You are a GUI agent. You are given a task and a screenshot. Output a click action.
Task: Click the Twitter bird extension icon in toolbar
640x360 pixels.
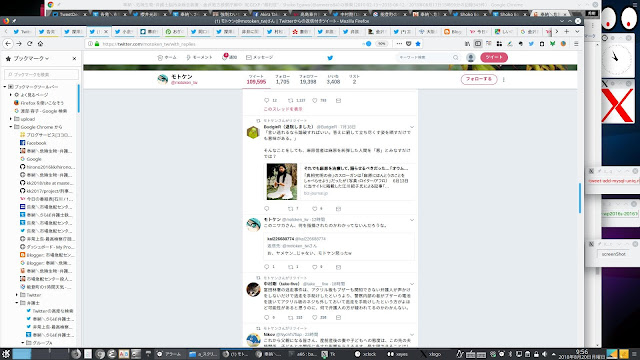pyautogui.click(x=531, y=44)
